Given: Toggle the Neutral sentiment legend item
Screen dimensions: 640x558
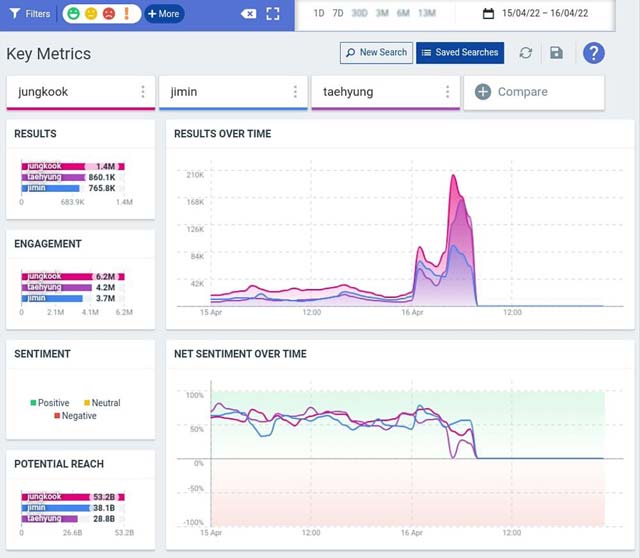Looking at the screenshot, I should pyautogui.click(x=102, y=403).
